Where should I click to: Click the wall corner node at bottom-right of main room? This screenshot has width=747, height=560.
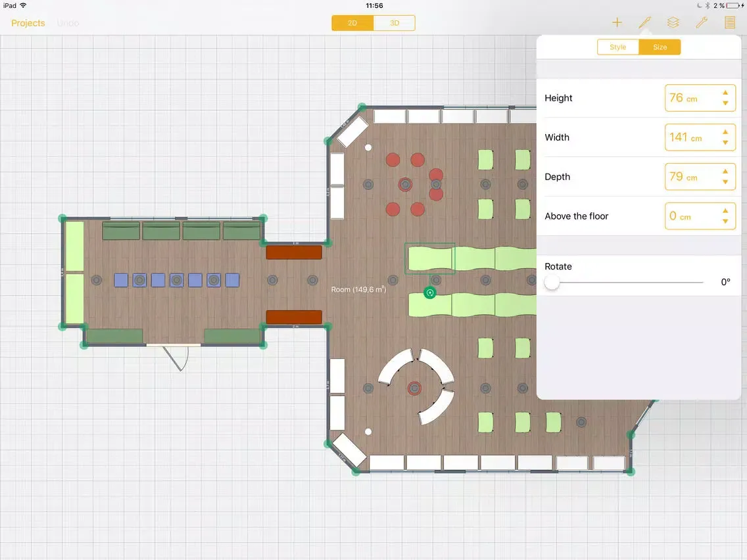pos(630,472)
